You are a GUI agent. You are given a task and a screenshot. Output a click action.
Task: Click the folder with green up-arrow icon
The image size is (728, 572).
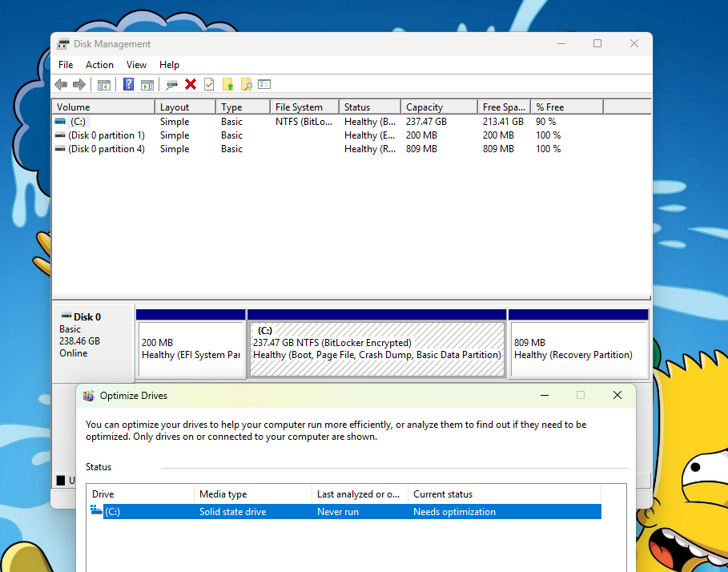click(x=227, y=84)
